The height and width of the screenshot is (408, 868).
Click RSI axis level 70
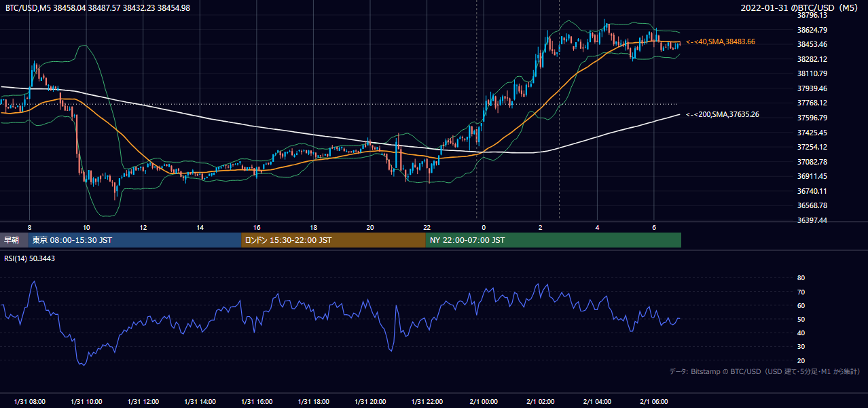pyautogui.click(x=801, y=292)
